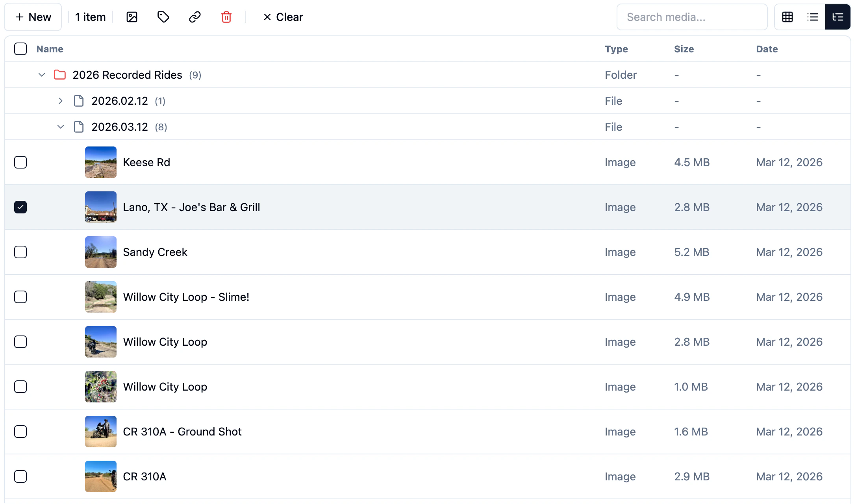Switch to list view

tap(813, 17)
